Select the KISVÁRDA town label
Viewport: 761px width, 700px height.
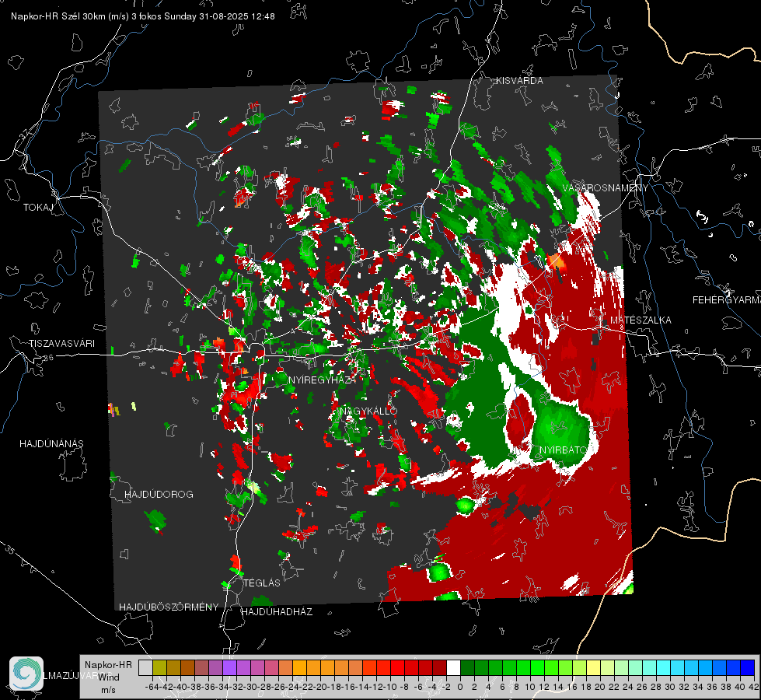519,81
